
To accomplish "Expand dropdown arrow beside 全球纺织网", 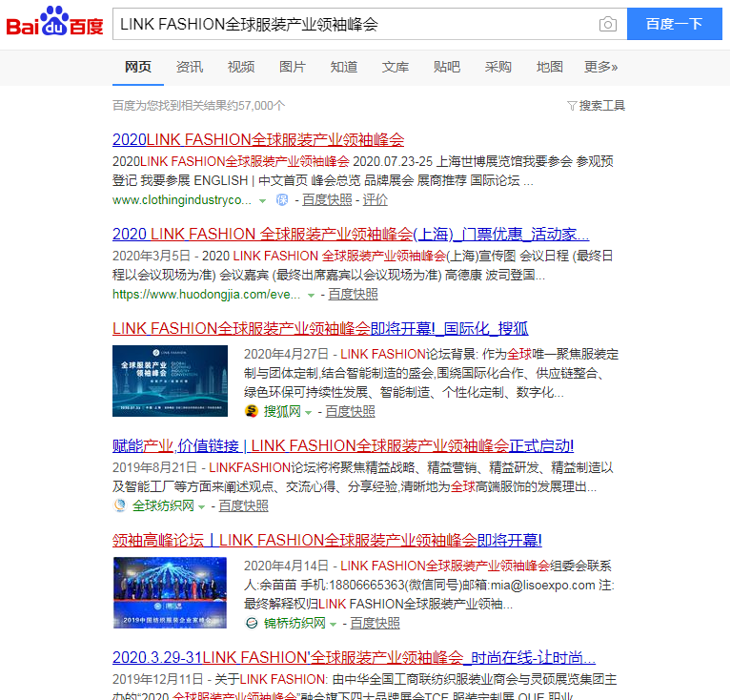I will [201, 506].
